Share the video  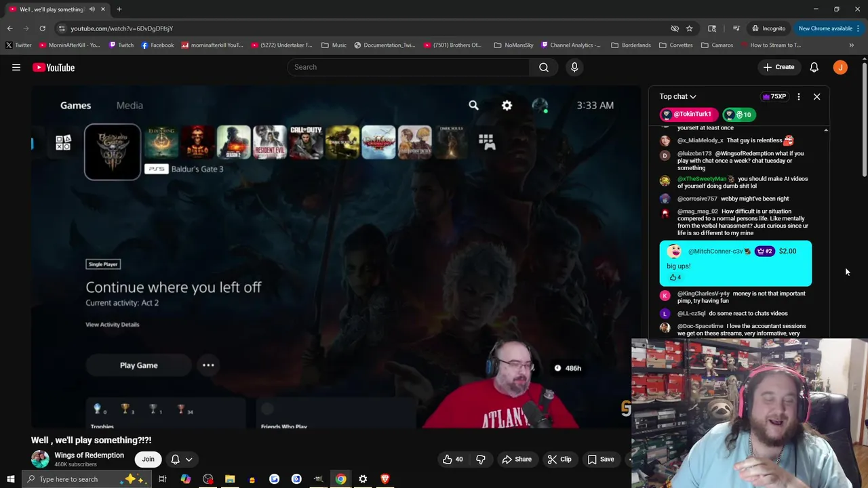[516, 459]
